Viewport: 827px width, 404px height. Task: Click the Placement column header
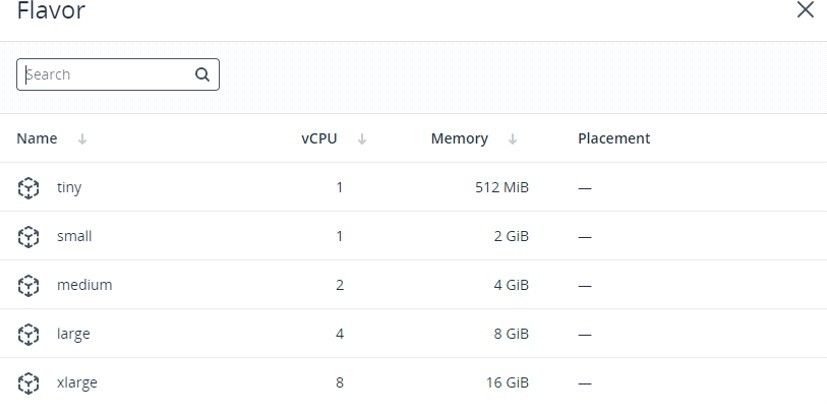(614, 138)
